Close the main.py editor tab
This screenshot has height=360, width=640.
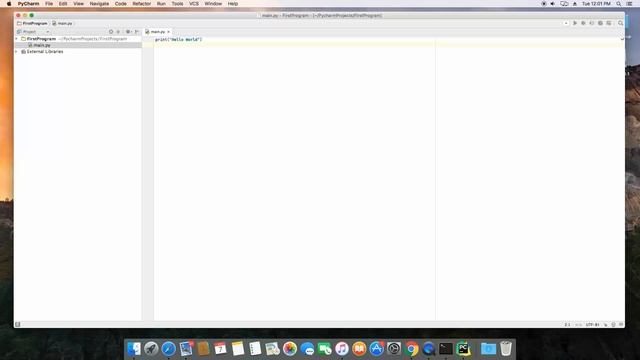[168, 31]
